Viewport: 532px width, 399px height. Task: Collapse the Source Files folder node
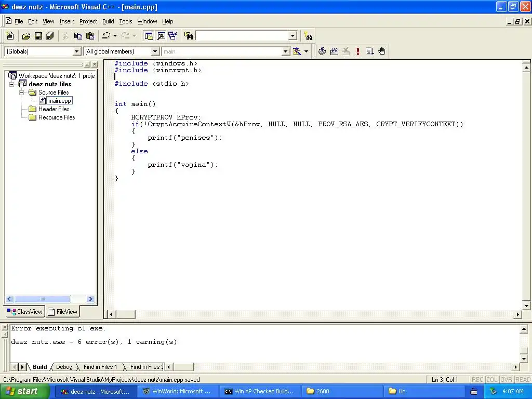pyautogui.click(x=22, y=92)
